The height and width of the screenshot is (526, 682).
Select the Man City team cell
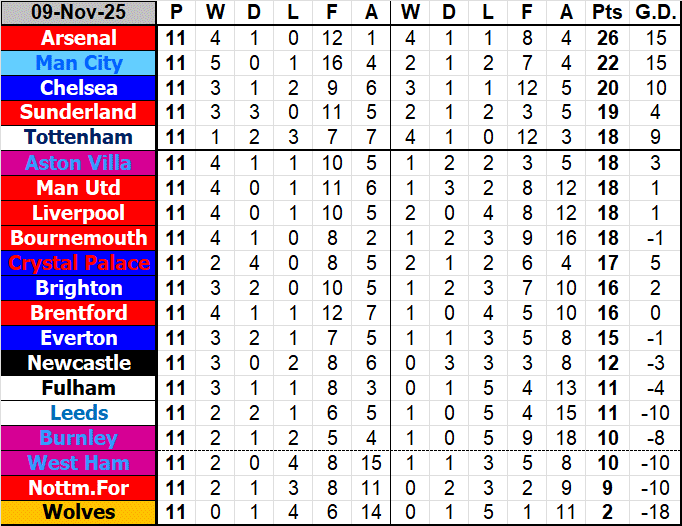(79, 63)
